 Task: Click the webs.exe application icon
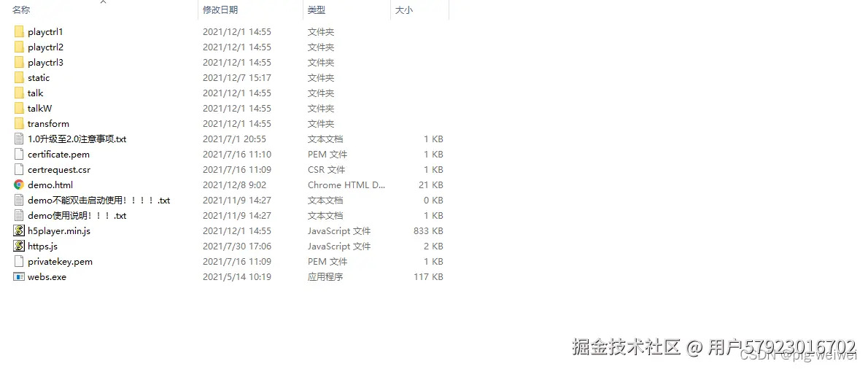click(19, 276)
